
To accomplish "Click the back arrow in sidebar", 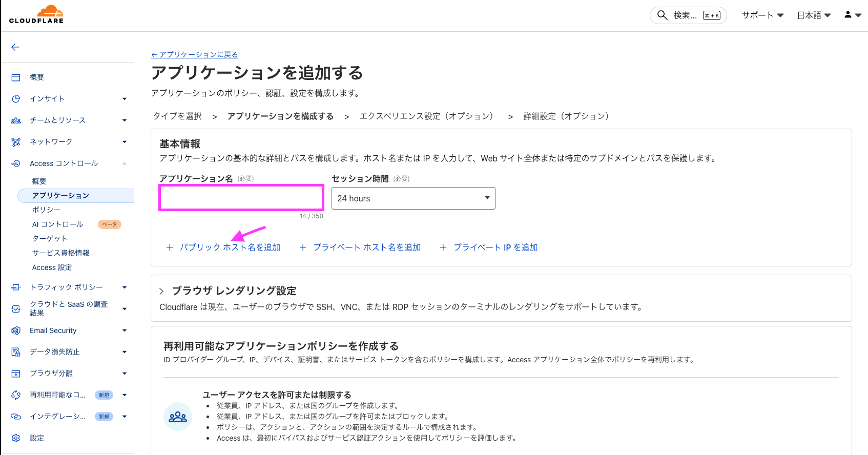I will pyautogui.click(x=15, y=47).
